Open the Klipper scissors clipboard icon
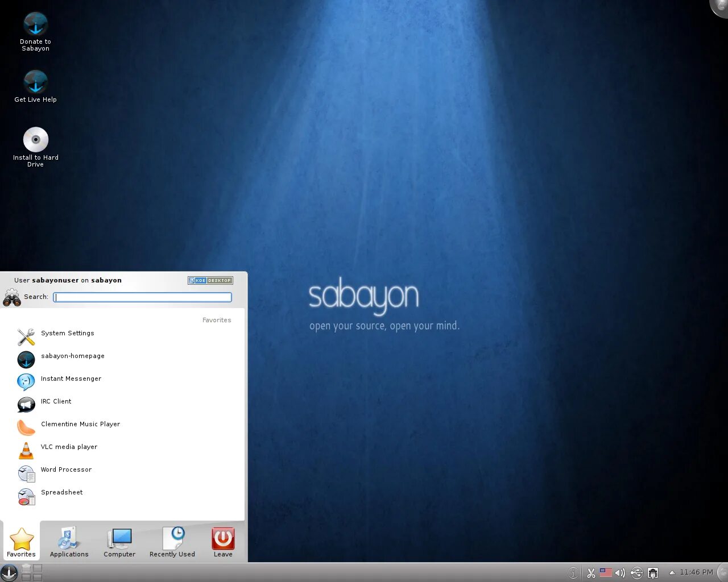Screen dimensions: 728x582 click(x=591, y=573)
